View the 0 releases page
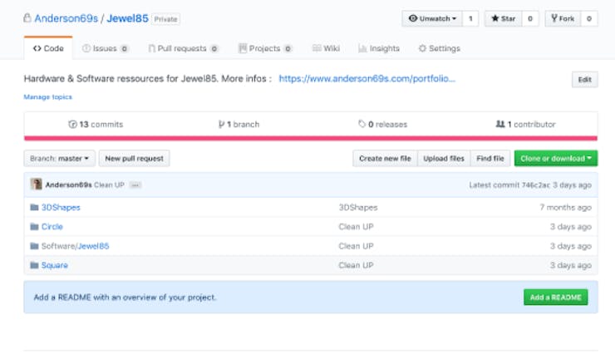Screen dimensions: 615x364 coord(383,125)
